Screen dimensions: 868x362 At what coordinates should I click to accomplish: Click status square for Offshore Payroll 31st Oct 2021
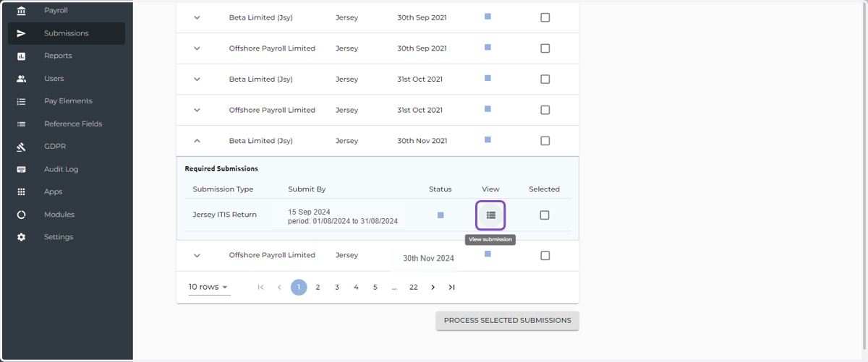coord(488,108)
